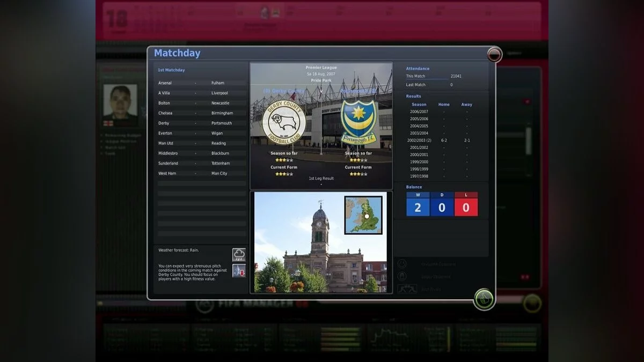Select Man Utd in the fixture list
The width and height of the screenshot is (644, 362).
tap(166, 143)
